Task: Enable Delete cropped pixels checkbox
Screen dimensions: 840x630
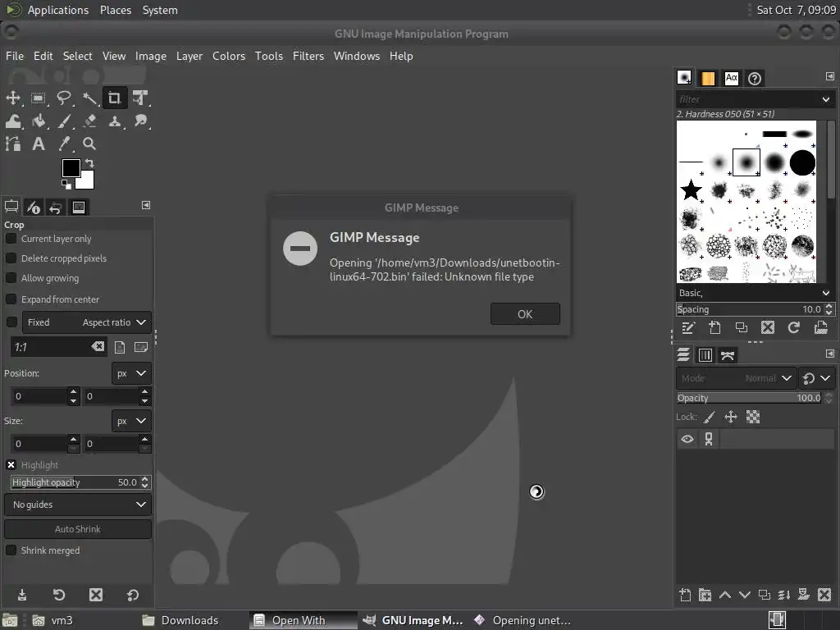Action: click(11, 258)
